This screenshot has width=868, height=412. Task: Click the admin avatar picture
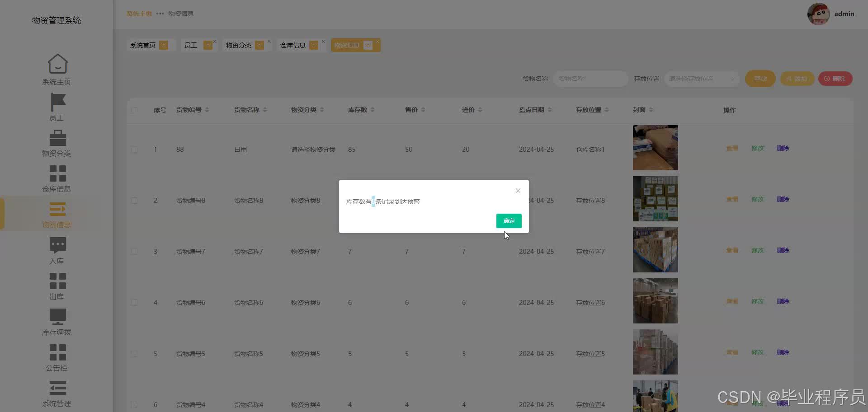(818, 14)
